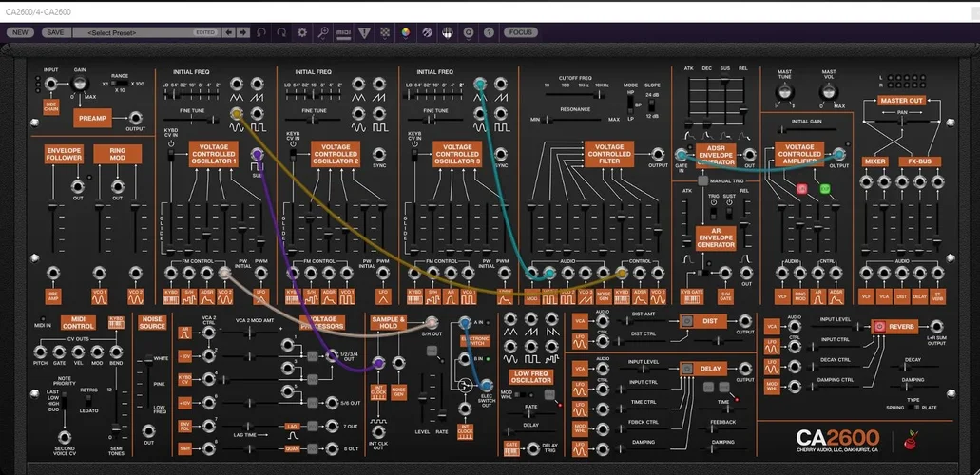The width and height of the screenshot is (980, 475).
Task: Toggle the Reverb power button on
Action: (880, 326)
